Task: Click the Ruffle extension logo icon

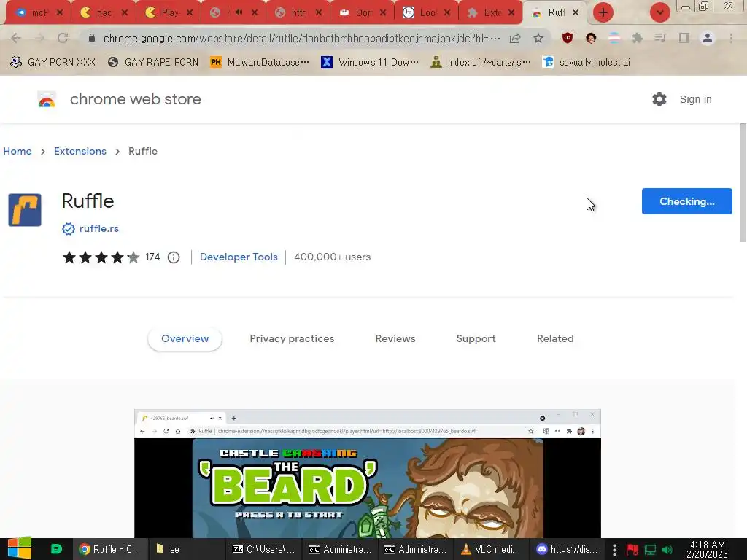Action: pyautogui.click(x=25, y=210)
